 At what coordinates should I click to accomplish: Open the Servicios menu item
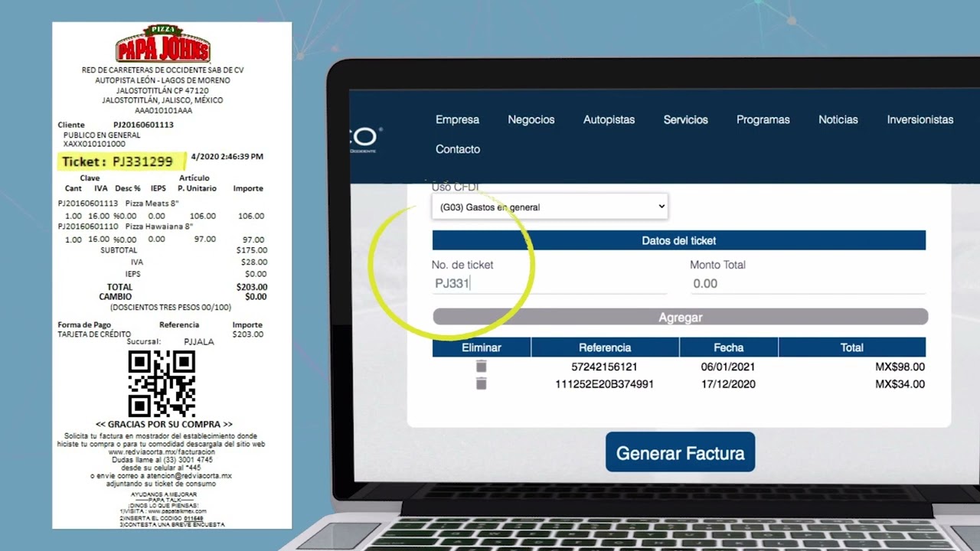685,119
